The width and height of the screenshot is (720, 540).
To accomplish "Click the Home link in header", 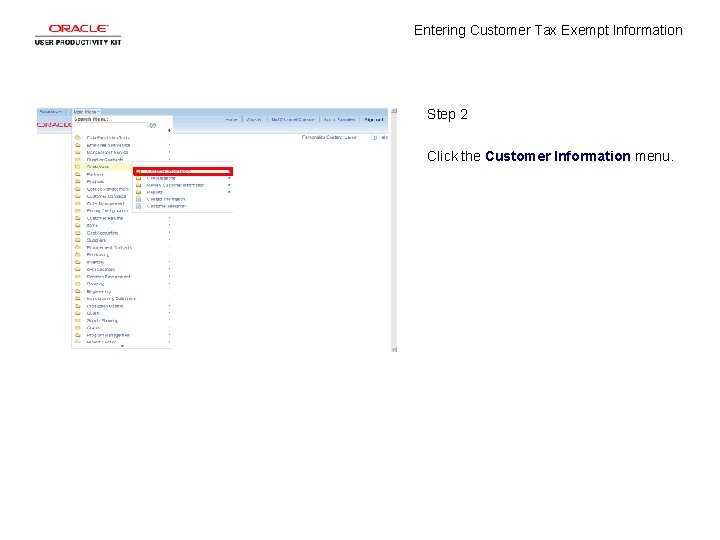I will coord(231,119).
